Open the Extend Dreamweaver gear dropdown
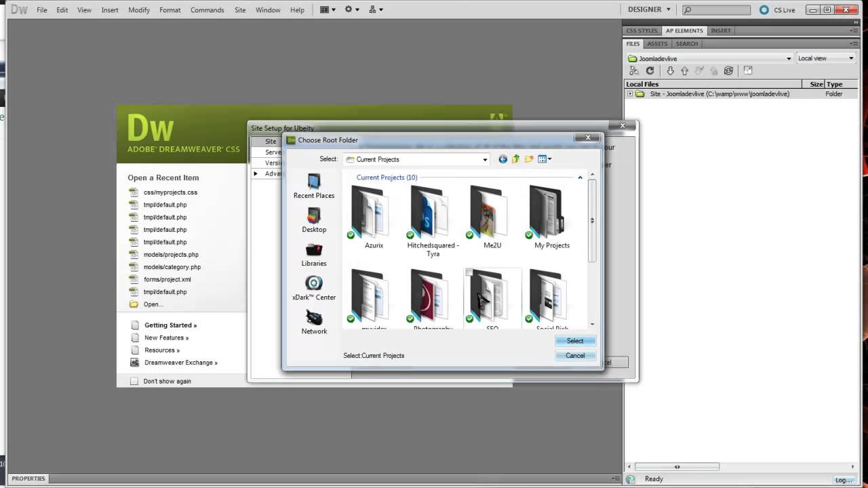This screenshot has height=488, width=868. (x=352, y=9)
